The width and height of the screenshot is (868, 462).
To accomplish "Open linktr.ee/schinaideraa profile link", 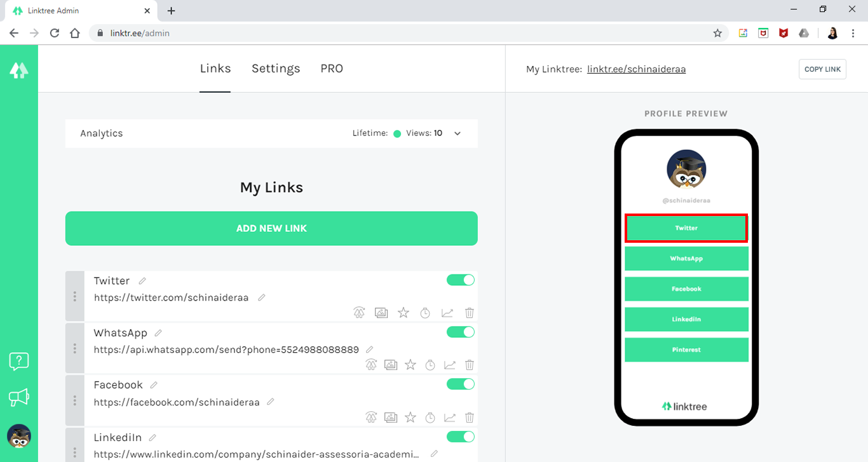I will (636, 69).
